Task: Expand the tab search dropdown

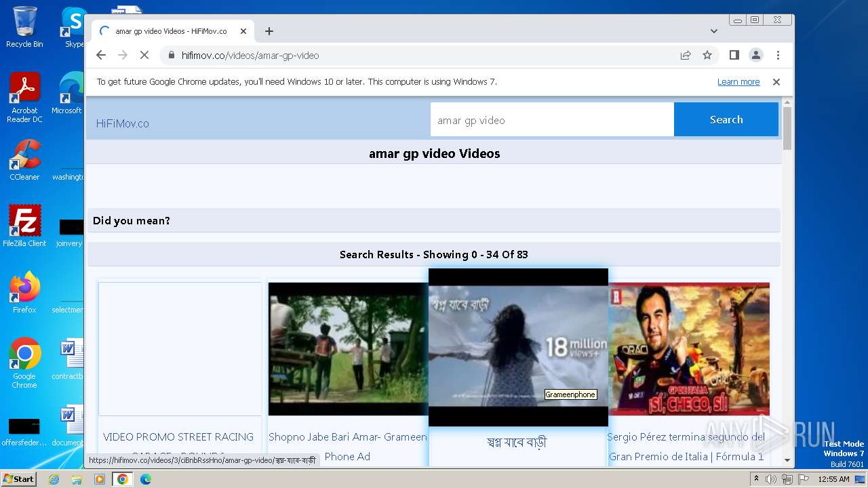Action: 713,31
